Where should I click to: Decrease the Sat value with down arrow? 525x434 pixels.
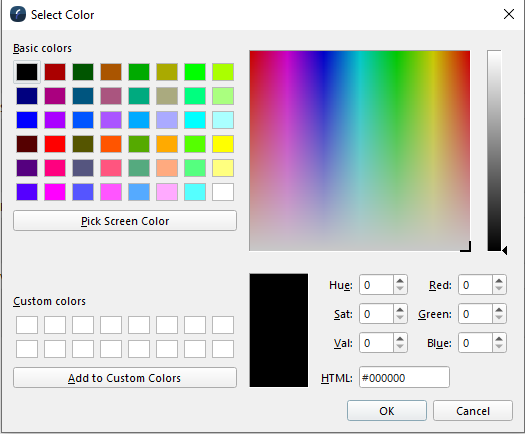(x=400, y=318)
